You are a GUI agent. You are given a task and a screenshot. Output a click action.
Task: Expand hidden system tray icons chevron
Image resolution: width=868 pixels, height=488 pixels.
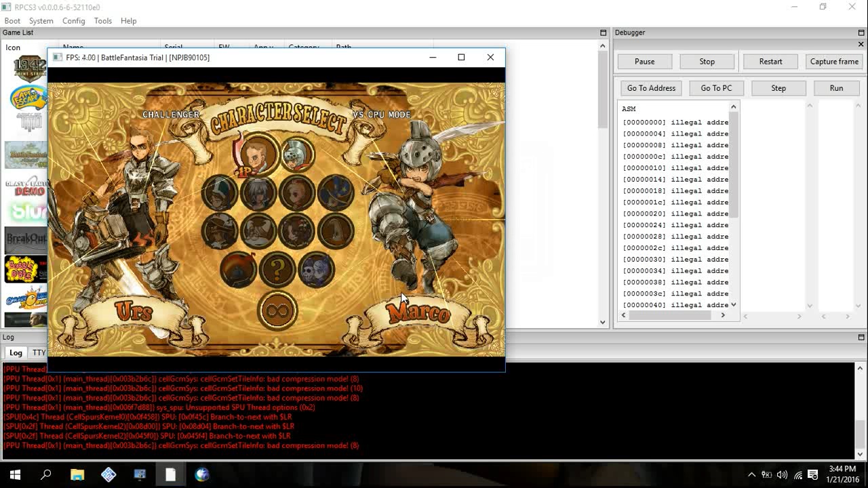pos(751,474)
